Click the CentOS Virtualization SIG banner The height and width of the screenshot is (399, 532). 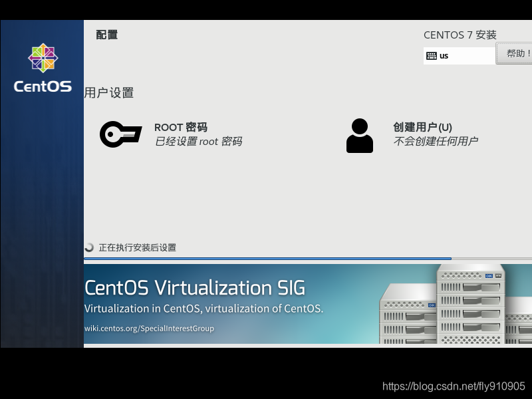point(308,304)
